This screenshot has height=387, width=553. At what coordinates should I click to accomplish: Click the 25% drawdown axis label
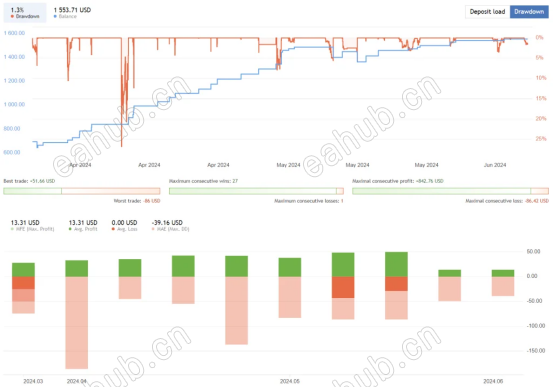coord(541,138)
